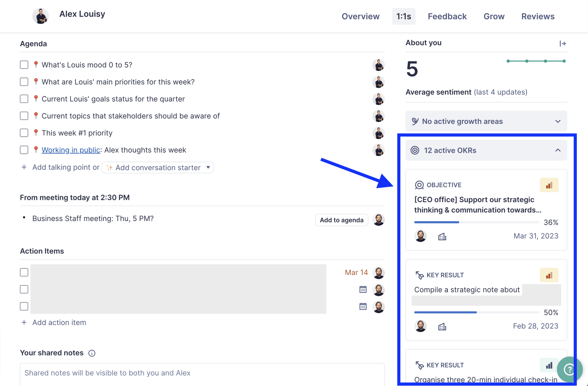Go to the Reviews tab
Viewport: 588px width, 386px height.
pyautogui.click(x=538, y=16)
